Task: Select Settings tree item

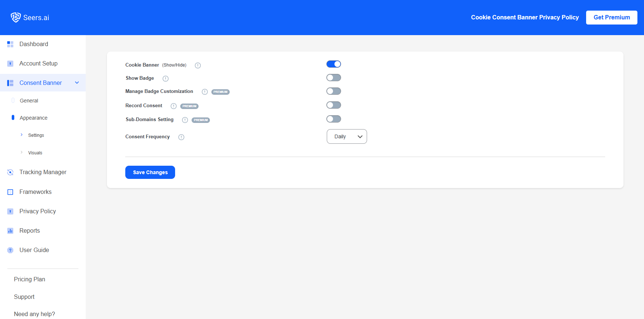Action: pos(36,135)
